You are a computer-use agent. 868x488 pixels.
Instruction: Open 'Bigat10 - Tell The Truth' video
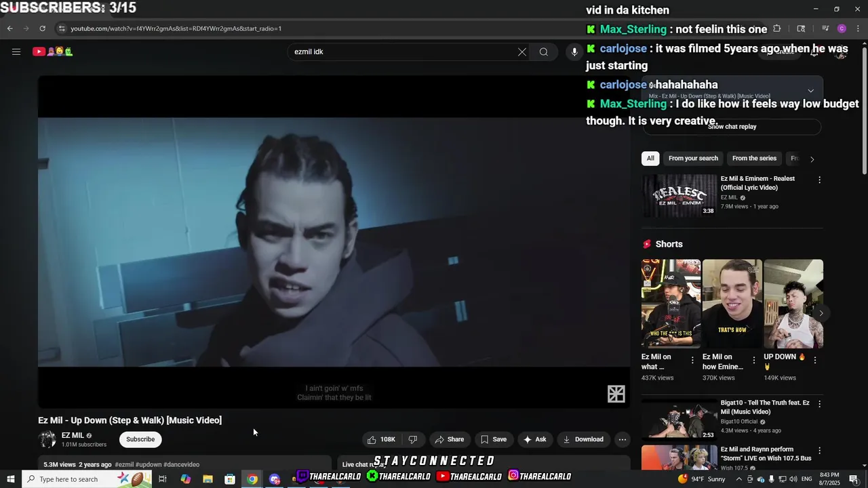(x=679, y=419)
